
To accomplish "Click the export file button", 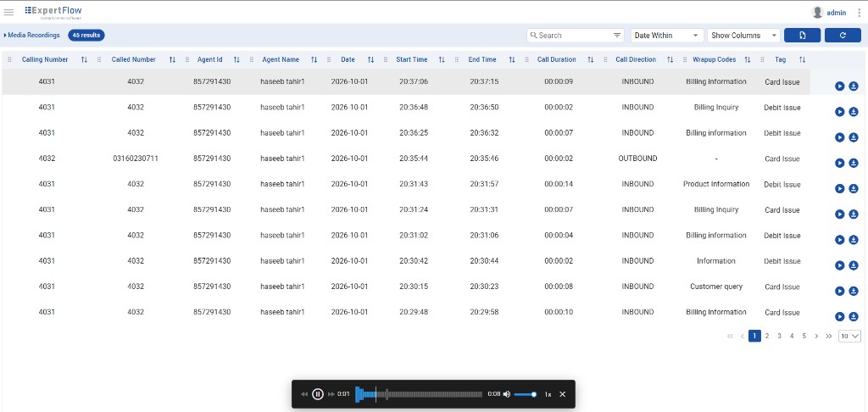I will tap(802, 36).
